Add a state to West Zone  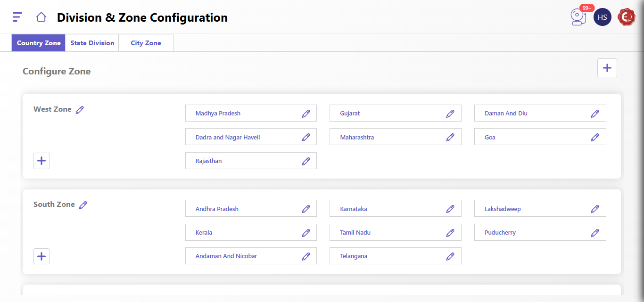coord(41,161)
